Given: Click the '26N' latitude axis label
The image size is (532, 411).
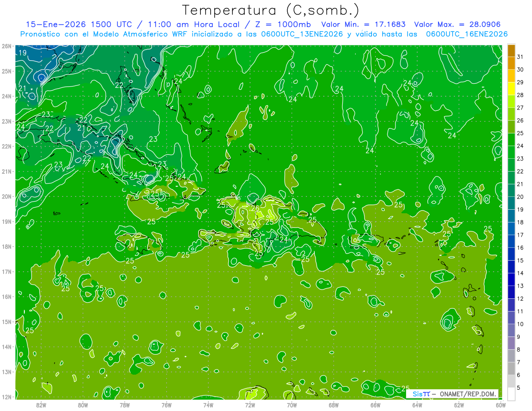Looking at the screenshot, I should coord(7,46).
